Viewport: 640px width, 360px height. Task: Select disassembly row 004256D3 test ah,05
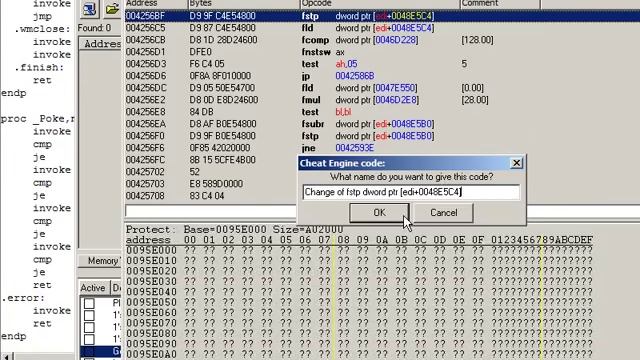click(x=382, y=64)
